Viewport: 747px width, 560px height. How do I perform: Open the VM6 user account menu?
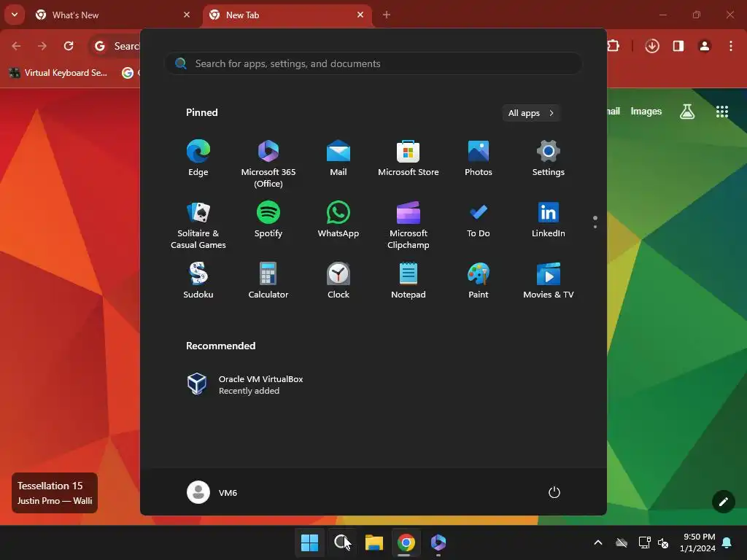[x=212, y=492]
